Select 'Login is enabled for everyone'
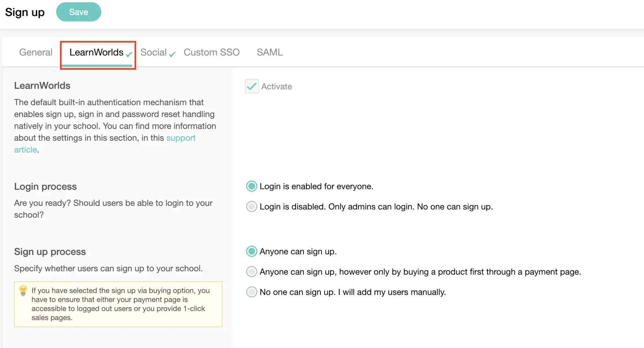 pos(252,186)
